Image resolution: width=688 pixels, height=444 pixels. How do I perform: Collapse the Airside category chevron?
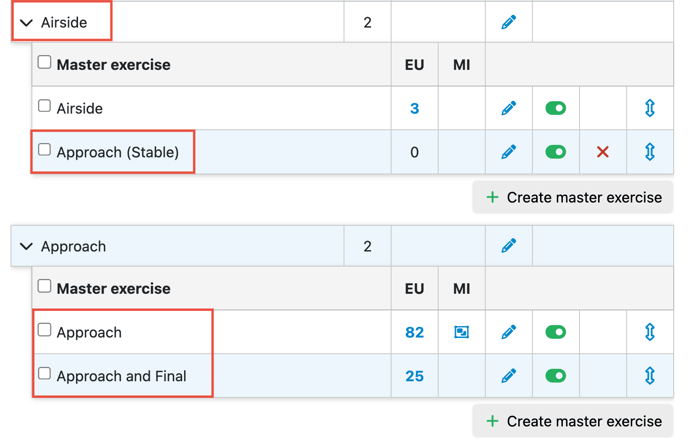click(x=27, y=23)
